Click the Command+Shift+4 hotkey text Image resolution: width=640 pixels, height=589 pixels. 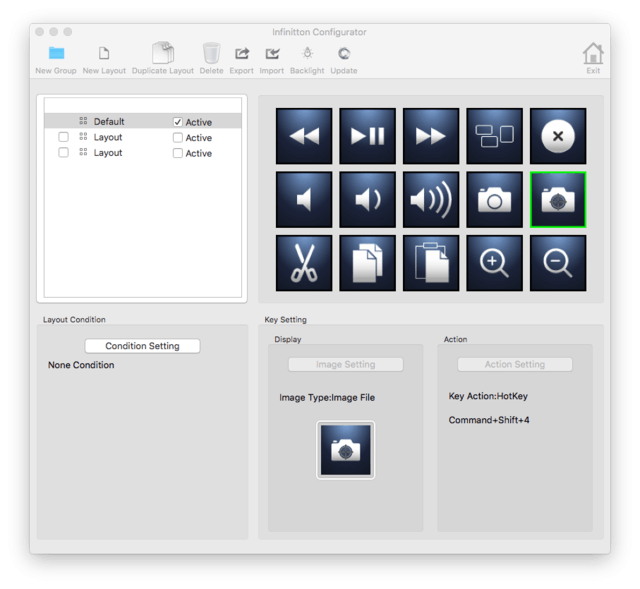click(x=489, y=420)
